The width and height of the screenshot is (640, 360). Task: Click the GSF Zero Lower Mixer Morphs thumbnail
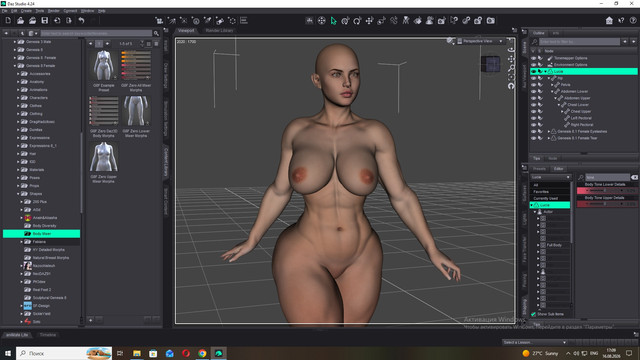[x=136, y=111]
